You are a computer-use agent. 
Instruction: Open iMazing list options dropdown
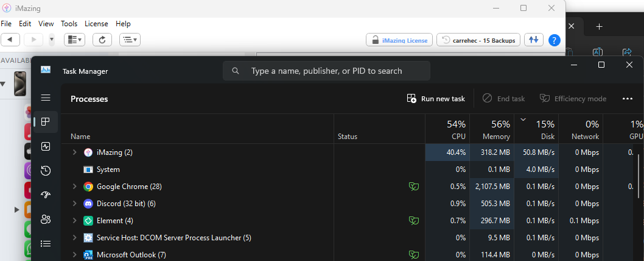coord(130,40)
